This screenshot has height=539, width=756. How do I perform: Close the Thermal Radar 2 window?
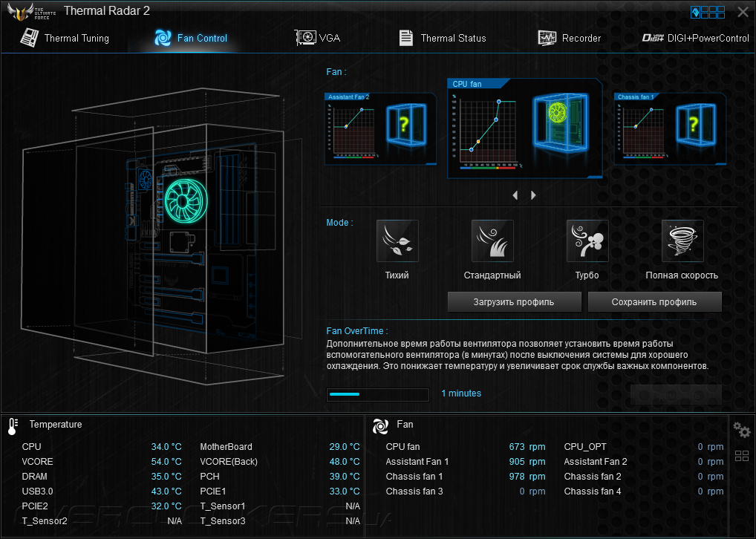(x=743, y=12)
